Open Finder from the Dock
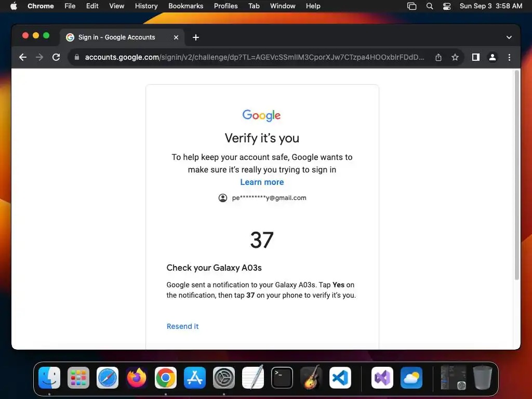Viewport: 532px width, 399px height. [x=49, y=378]
